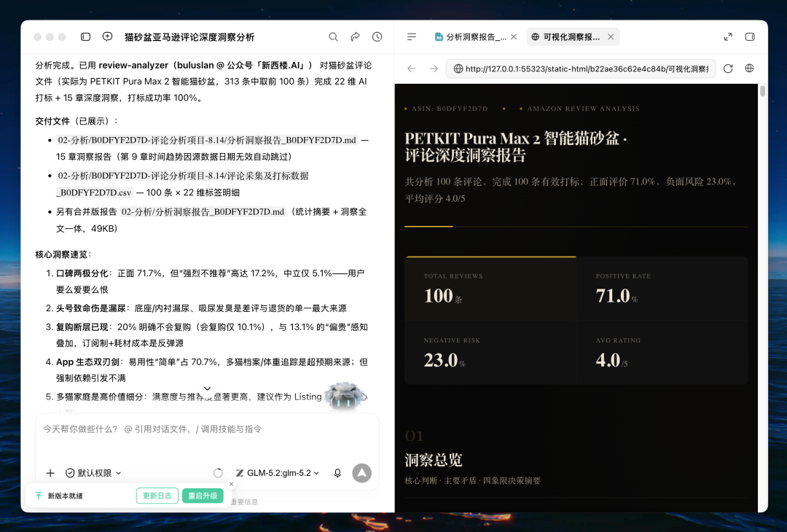Switch to 可视化洞察报告 tab
Image resolution: width=787 pixels, height=532 pixels.
(567, 36)
